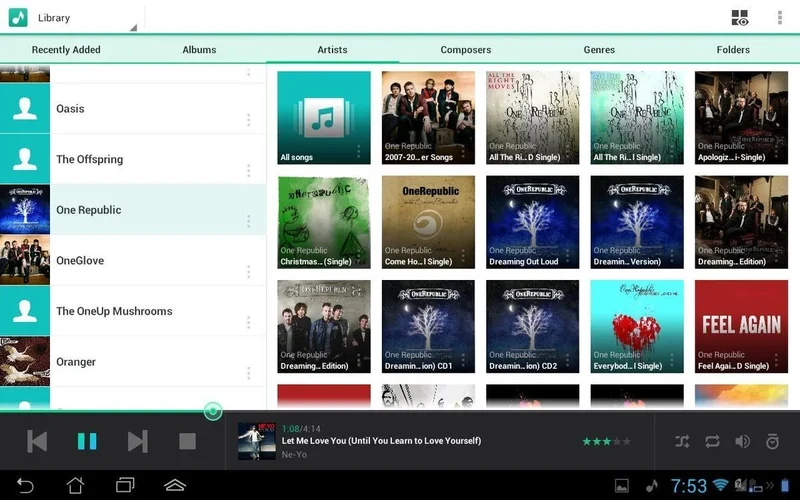Open the Everybod.. l Single) album
800x500 pixels.
637,327
